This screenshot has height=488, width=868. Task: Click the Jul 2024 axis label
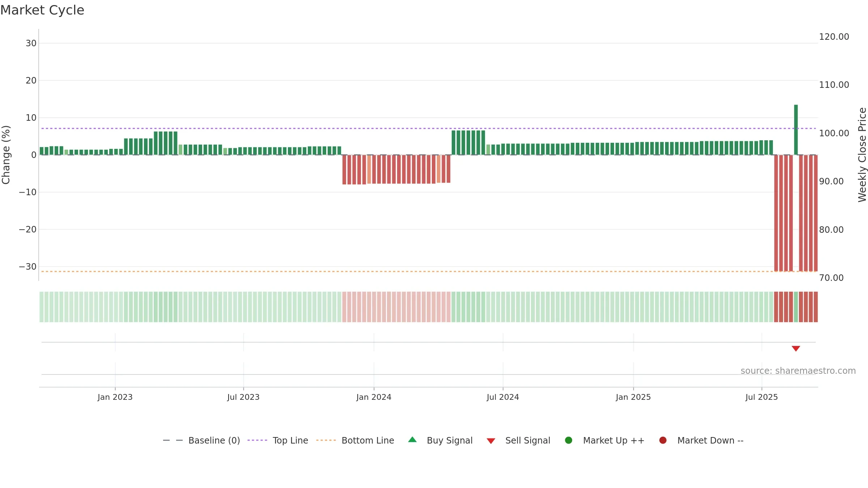[x=503, y=397]
